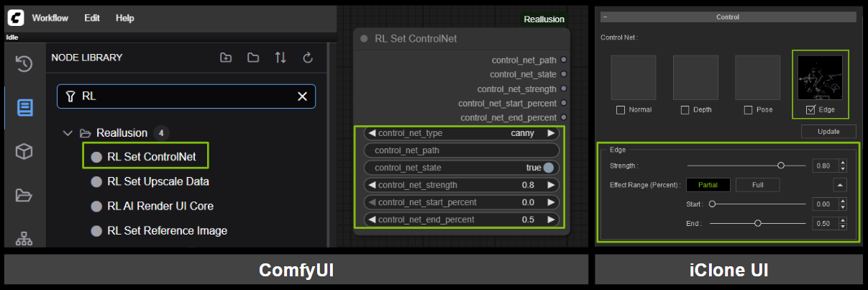This screenshot has width=868, height=290.
Task: Open the Node Library sidebar icon
Action: coord(24,108)
